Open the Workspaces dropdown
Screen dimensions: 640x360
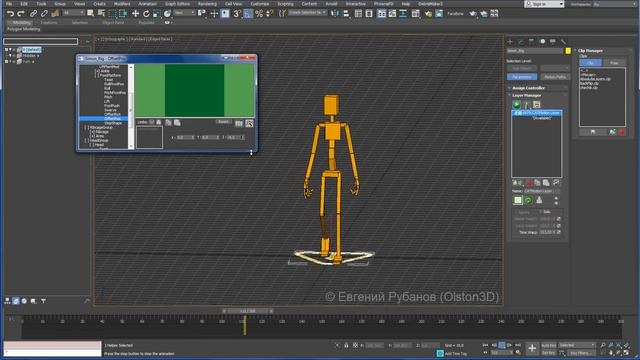click(x=614, y=4)
